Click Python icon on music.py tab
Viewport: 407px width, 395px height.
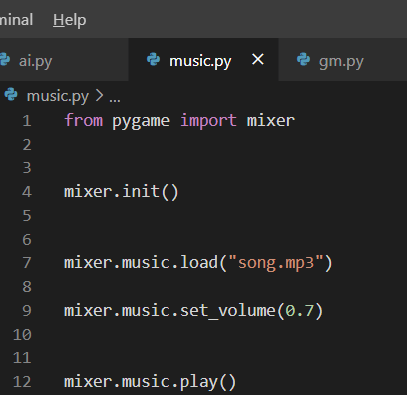pos(153,59)
